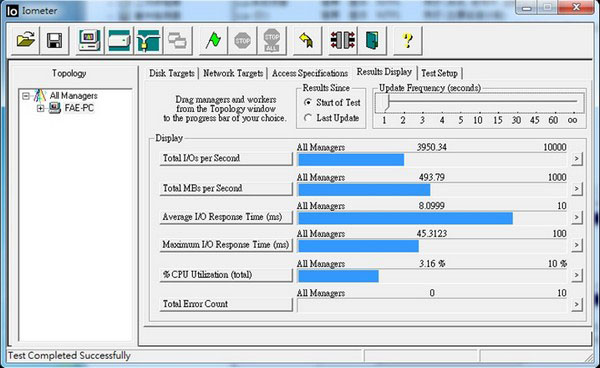Select Start of Test radio button

point(307,103)
